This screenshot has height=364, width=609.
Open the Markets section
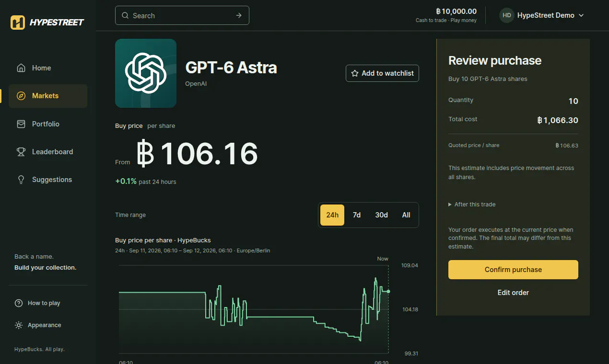[x=48, y=96]
